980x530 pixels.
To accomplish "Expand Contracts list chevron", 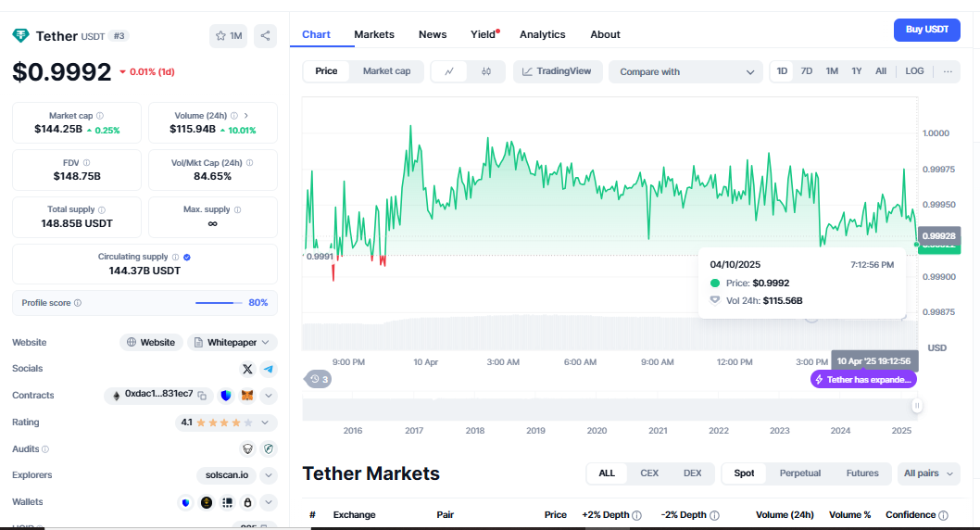I will (x=268, y=396).
